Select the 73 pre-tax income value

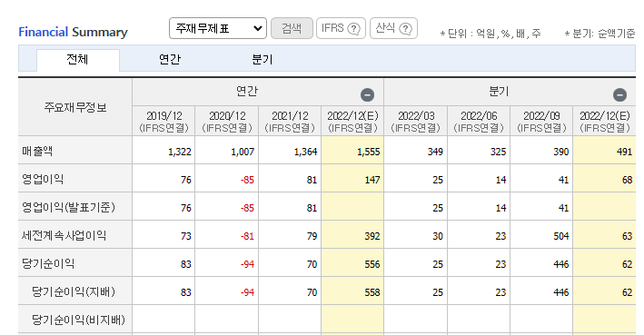pos(186,236)
